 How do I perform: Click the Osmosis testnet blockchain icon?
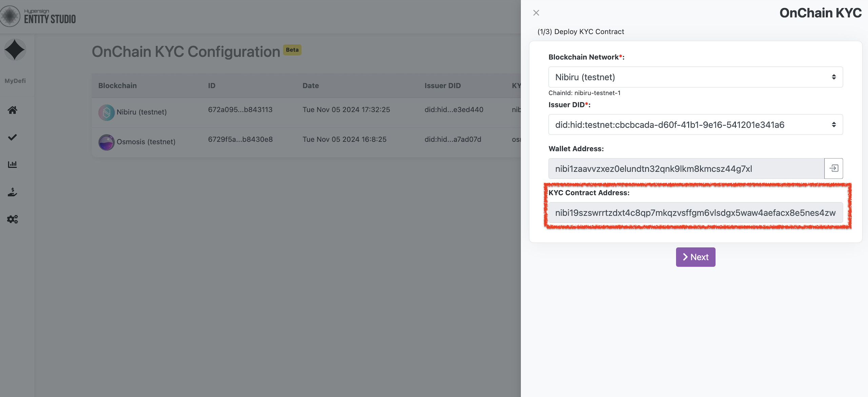point(106,142)
